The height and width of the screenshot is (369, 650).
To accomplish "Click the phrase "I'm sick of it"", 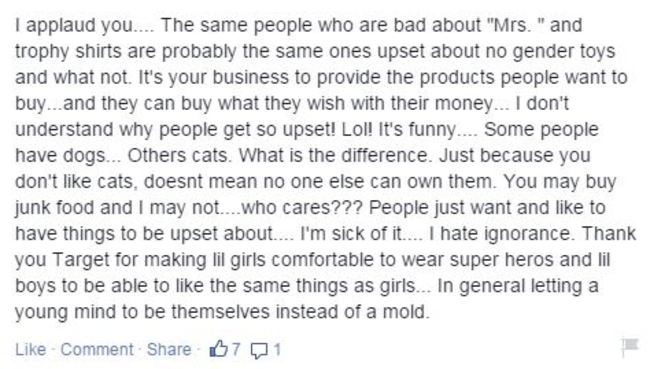I will 351,234.
